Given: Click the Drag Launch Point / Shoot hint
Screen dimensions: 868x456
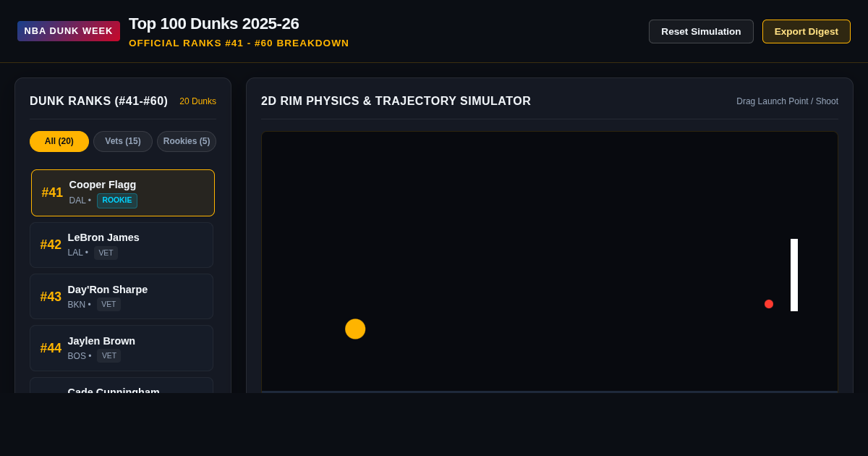Looking at the screenshot, I should coord(787,101).
